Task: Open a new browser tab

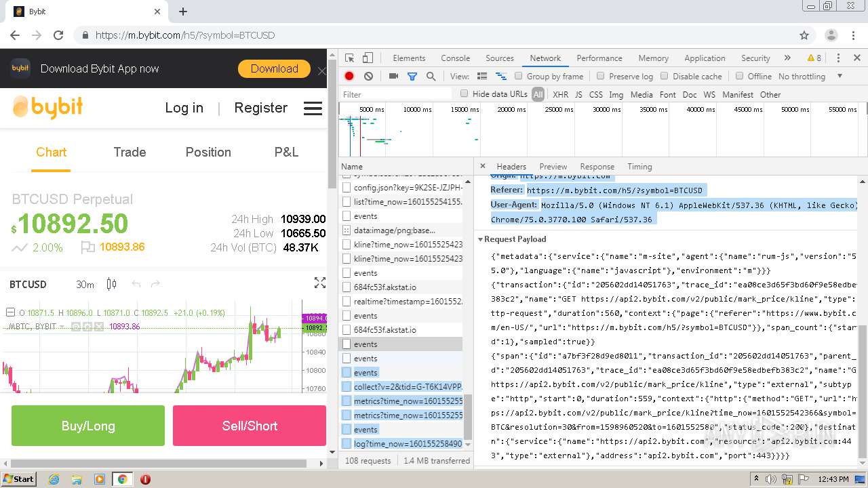Action: click(x=183, y=12)
